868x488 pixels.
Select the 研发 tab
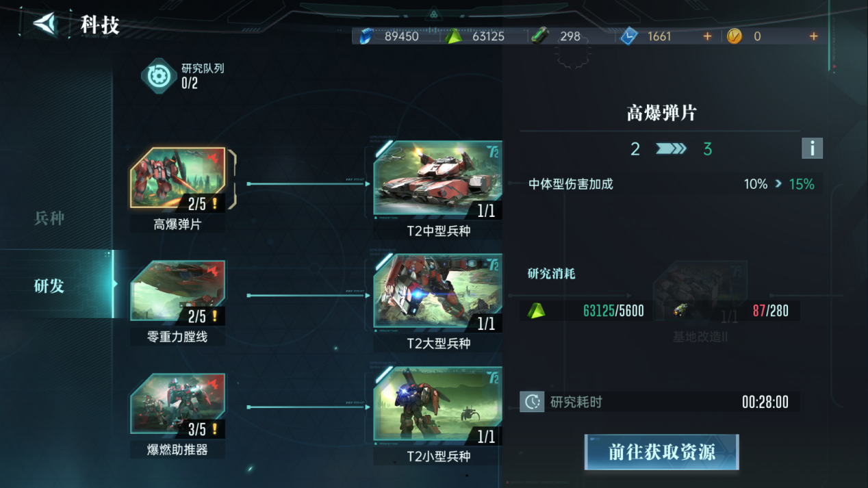tap(49, 285)
